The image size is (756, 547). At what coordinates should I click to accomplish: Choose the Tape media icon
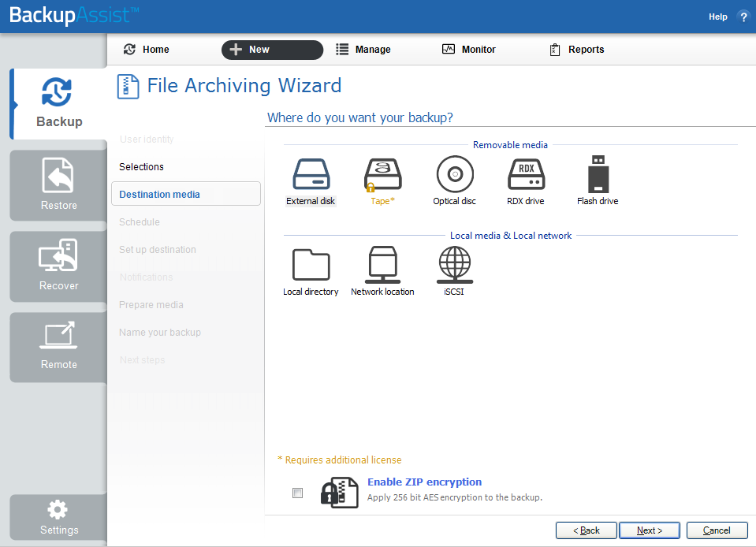382,182
